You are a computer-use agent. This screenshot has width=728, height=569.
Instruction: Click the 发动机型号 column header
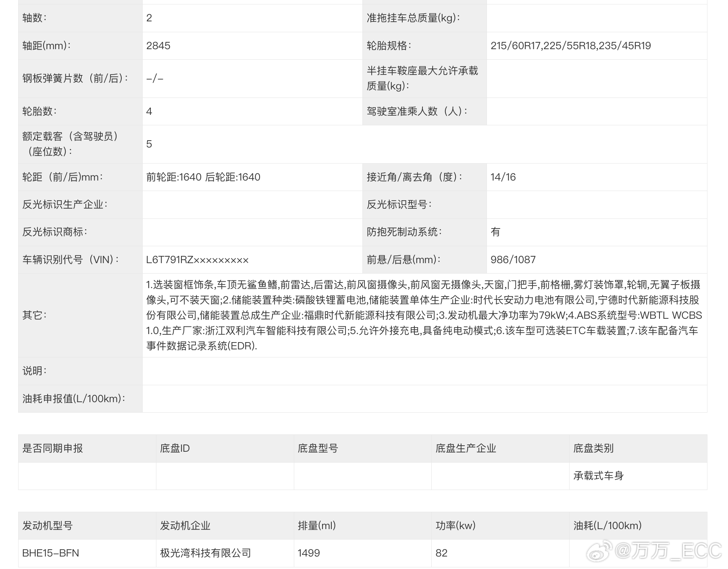coord(47,525)
